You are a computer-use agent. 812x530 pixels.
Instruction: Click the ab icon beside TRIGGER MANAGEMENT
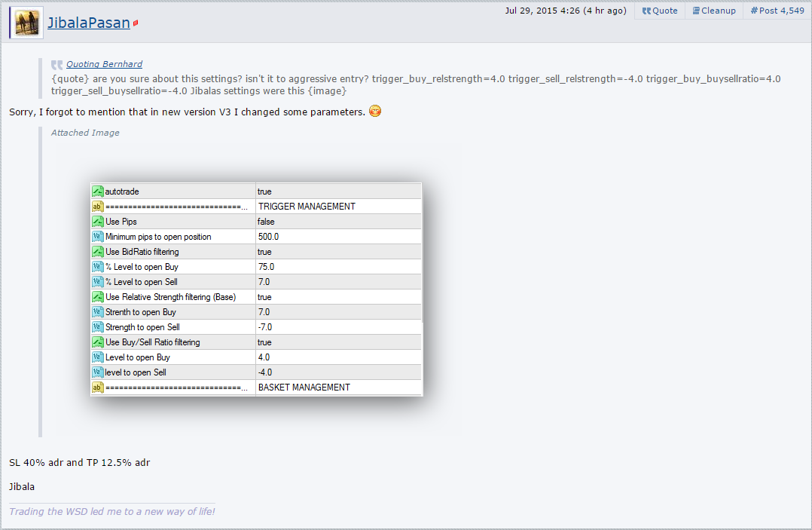coord(98,207)
